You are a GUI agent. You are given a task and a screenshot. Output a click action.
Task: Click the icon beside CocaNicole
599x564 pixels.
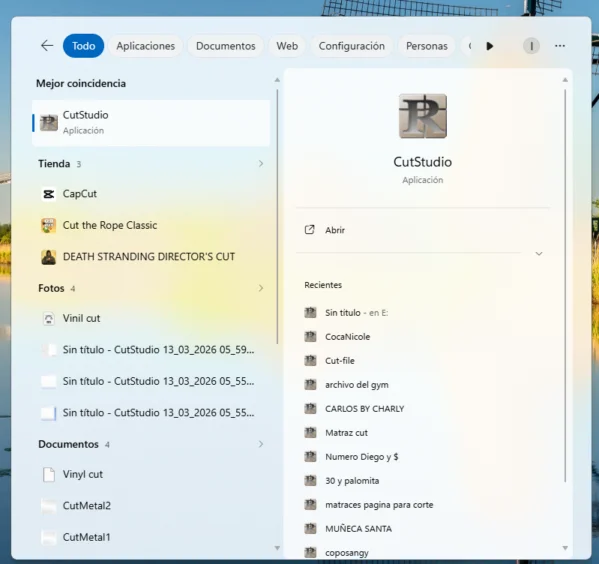(310, 337)
